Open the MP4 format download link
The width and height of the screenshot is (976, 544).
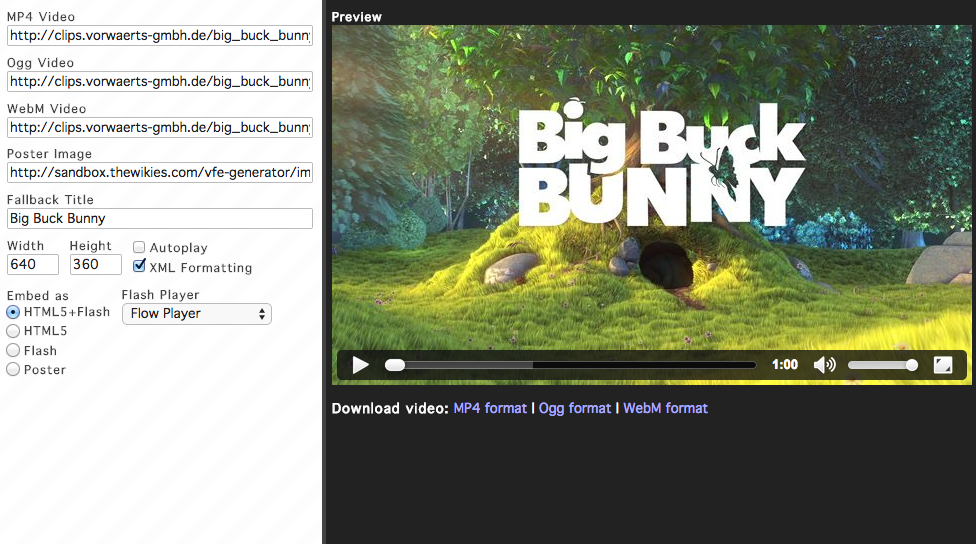click(490, 408)
